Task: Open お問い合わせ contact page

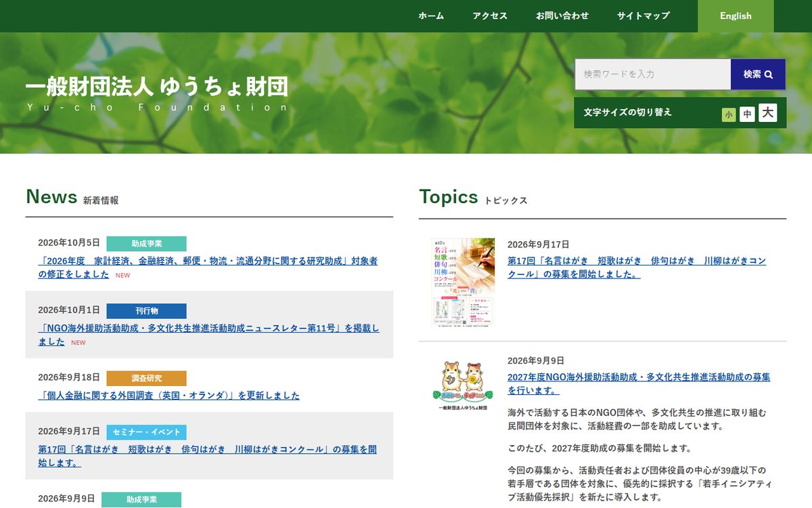Action: point(562,16)
